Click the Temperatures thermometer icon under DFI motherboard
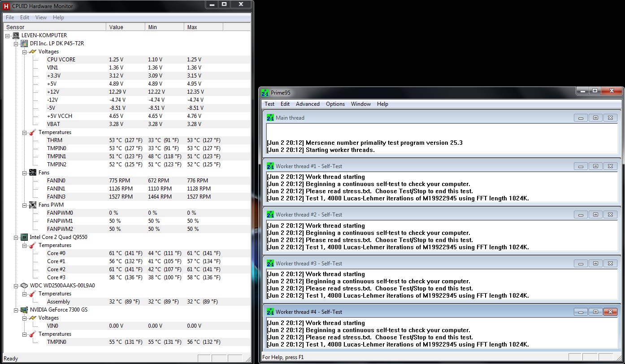This screenshot has height=364, width=625. (x=33, y=132)
